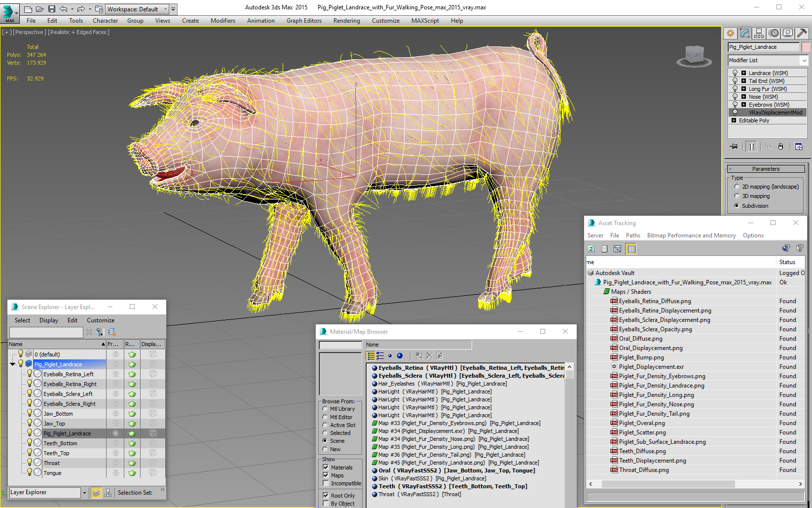Image resolution: width=812 pixels, height=508 pixels.
Task: Open the Workspace: Default dropdown
Action: coord(138,9)
